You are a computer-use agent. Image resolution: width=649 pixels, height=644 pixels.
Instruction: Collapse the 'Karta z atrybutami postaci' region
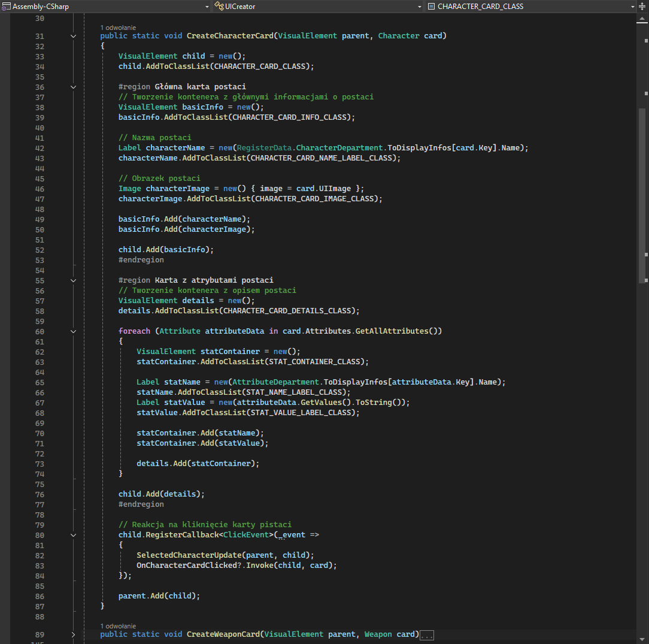74,280
